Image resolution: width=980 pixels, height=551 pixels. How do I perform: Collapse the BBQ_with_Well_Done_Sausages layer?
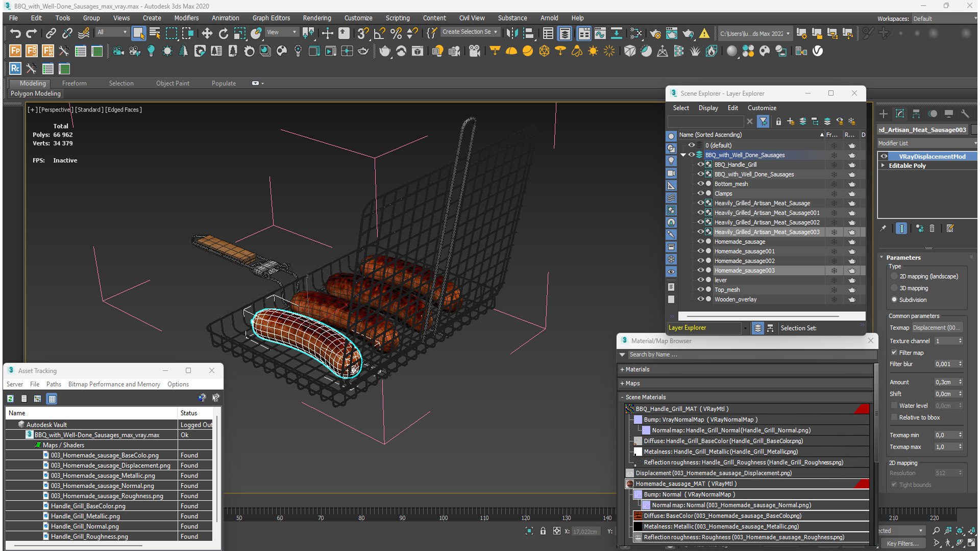click(683, 155)
